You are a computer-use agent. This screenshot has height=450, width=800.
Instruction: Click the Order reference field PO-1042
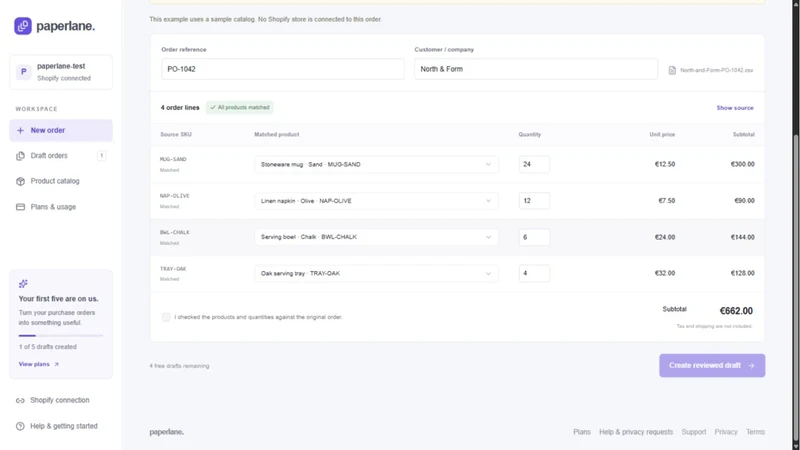(283, 69)
